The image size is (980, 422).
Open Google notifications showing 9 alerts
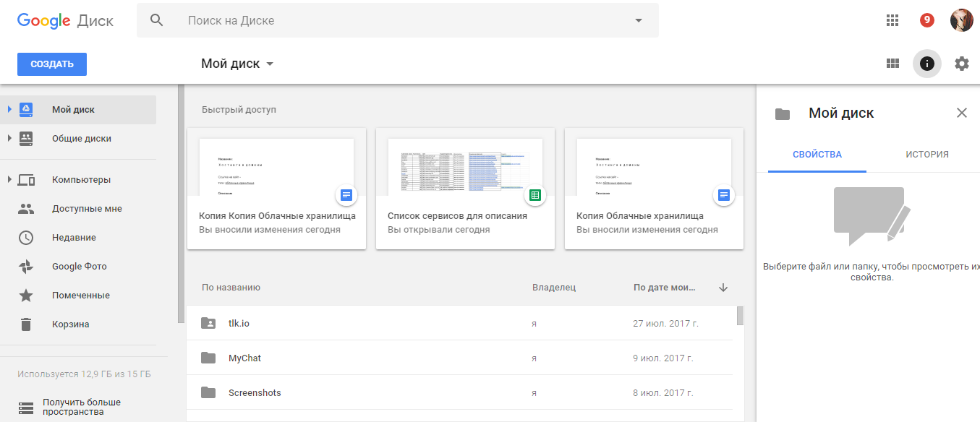pyautogui.click(x=926, y=20)
